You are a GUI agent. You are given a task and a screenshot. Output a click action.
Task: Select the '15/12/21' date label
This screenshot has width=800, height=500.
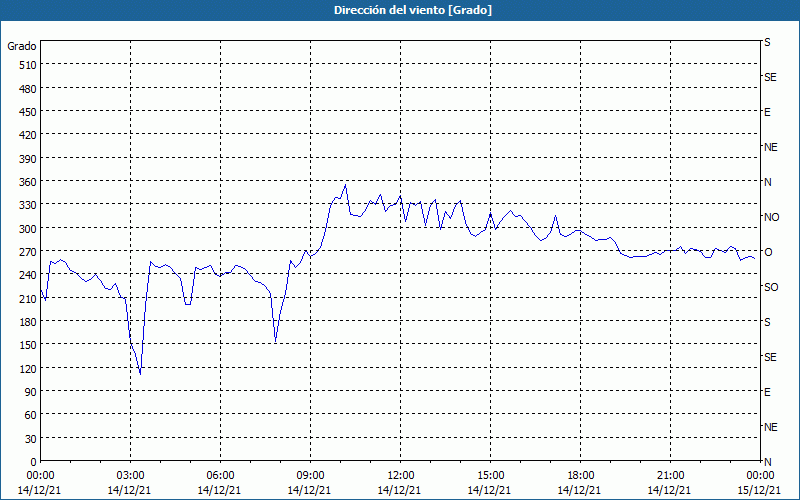click(x=760, y=490)
